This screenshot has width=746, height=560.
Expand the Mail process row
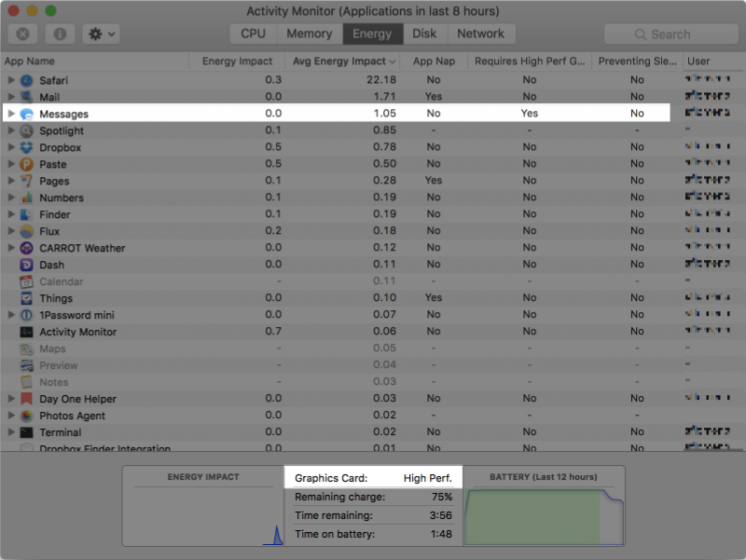pos(11,97)
